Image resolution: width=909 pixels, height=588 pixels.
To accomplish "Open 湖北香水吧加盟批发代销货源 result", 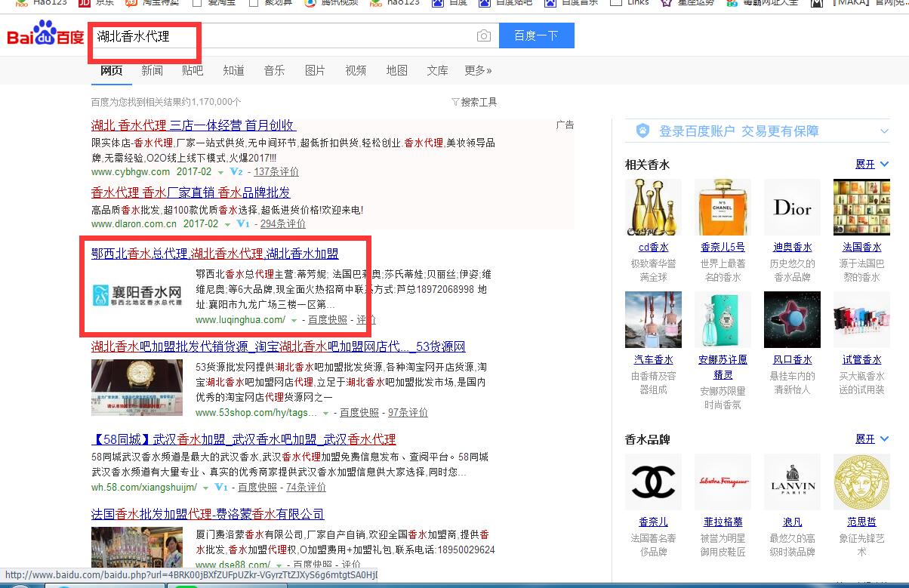I will click(279, 347).
